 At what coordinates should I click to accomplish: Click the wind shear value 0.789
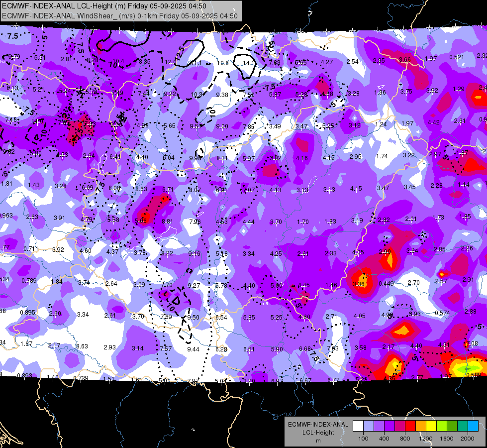click(29, 281)
